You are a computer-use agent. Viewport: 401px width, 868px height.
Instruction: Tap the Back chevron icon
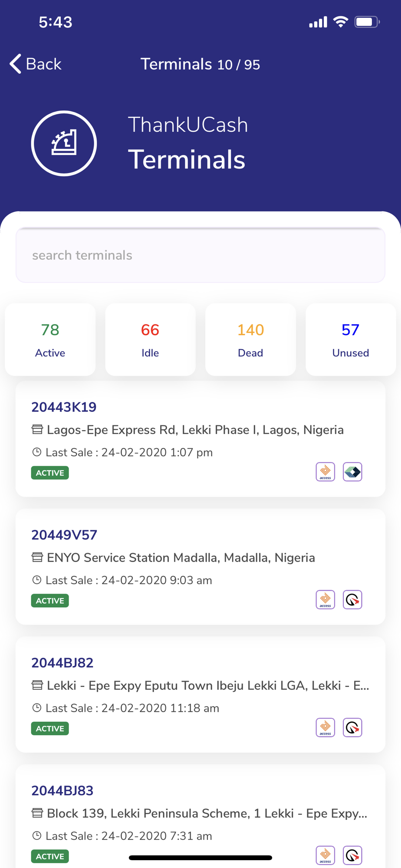point(16,64)
